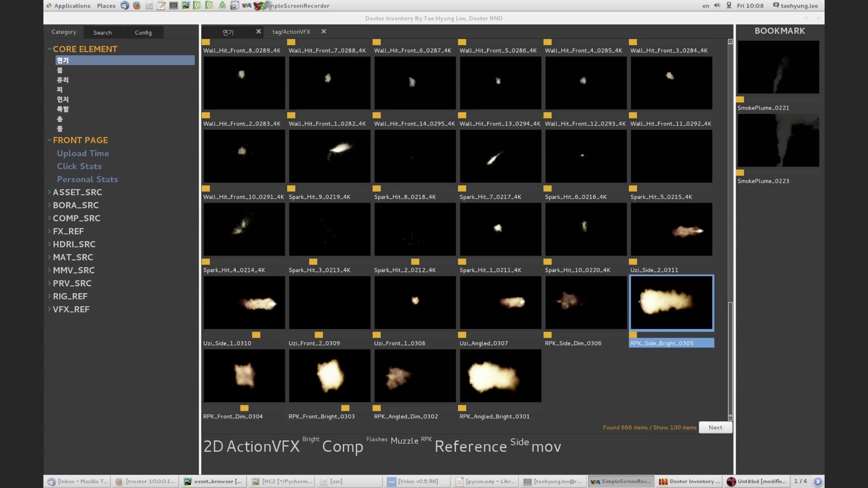The height and width of the screenshot is (488, 868).
Task: Collapse the FRONT PAGE section
Action: coord(50,140)
